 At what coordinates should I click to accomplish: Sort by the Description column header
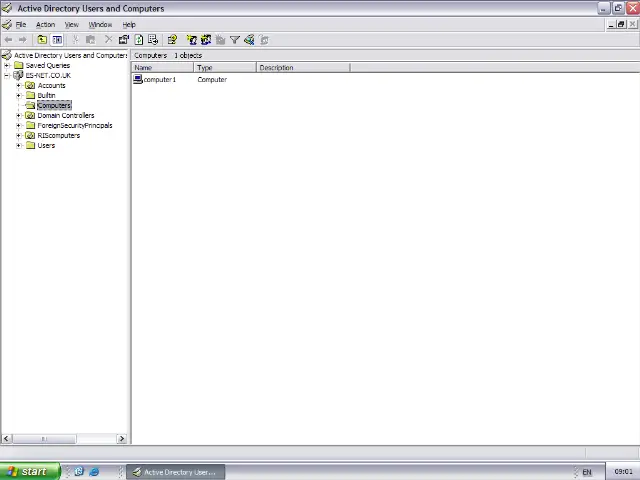click(x=303, y=67)
